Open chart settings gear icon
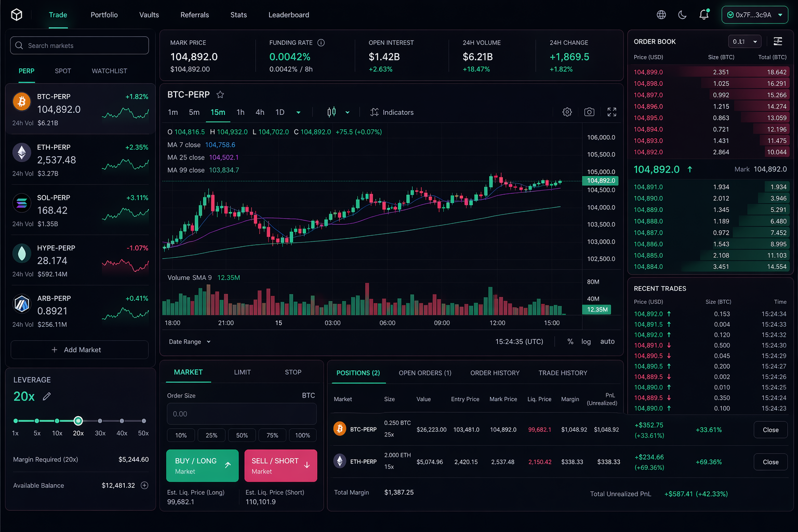 pos(567,112)
